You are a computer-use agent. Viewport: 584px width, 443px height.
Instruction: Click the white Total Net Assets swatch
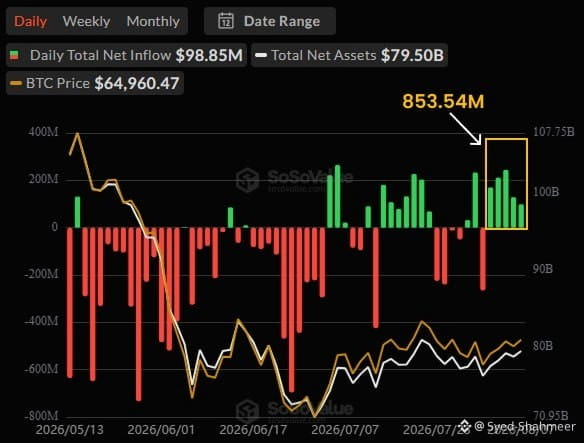click(261, 56)
